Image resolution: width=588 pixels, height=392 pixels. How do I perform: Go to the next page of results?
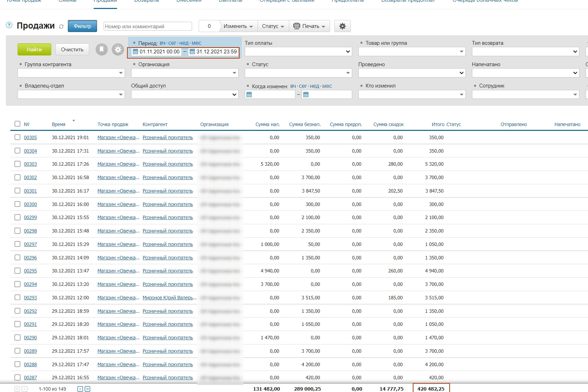click(80, 389)
